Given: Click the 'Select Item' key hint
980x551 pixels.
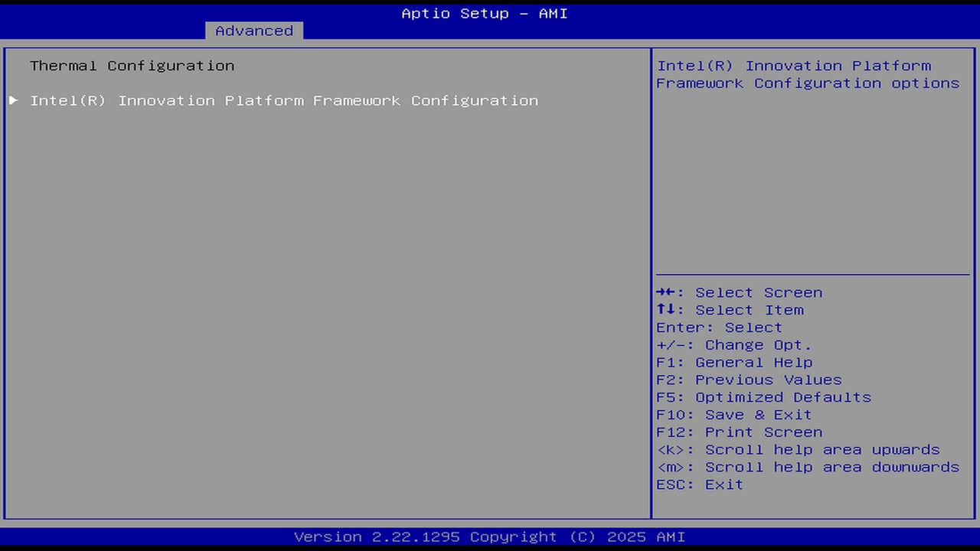Looking at the screenshot, I should pyautogui.click(x=730, y=310).
